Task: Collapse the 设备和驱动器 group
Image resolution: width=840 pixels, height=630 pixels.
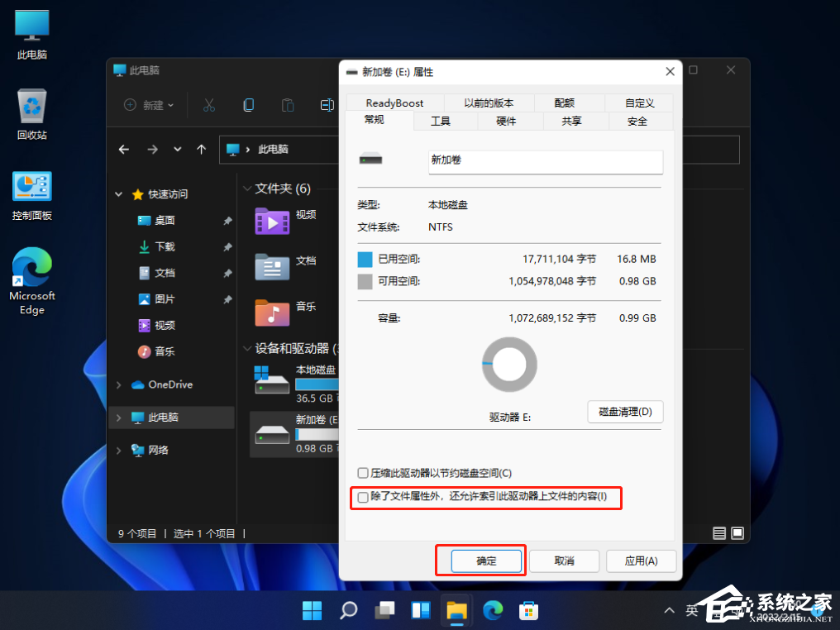Action: 247,349
